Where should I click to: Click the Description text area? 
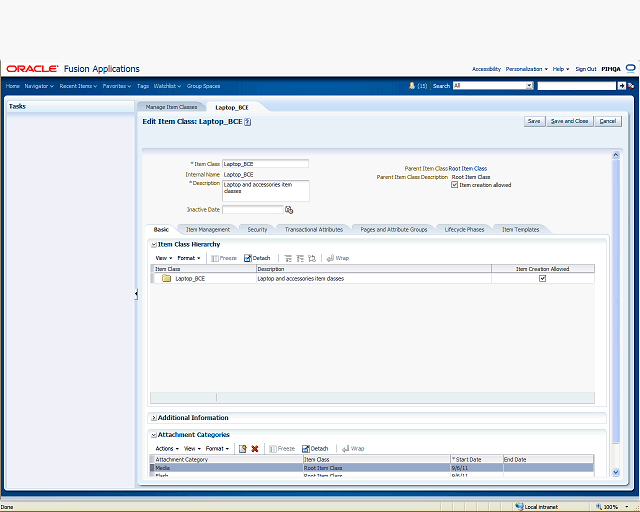tap(266, 191)
